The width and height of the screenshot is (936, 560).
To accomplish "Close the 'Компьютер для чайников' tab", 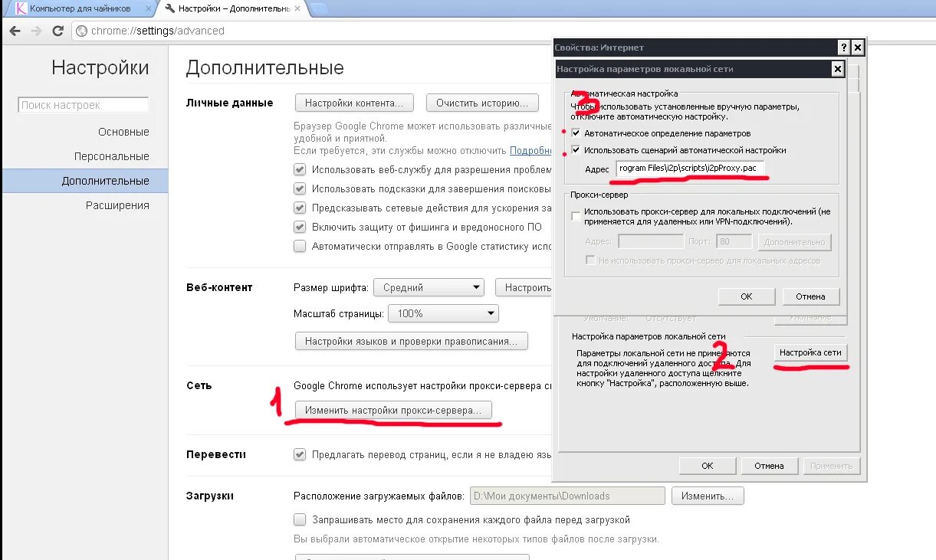I will 148,8.
